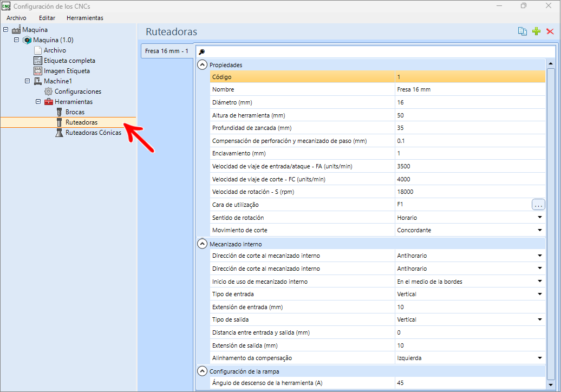561x392 pixels.
Task: Select Imagen Etiqueta in the tree
Action: 67,71
